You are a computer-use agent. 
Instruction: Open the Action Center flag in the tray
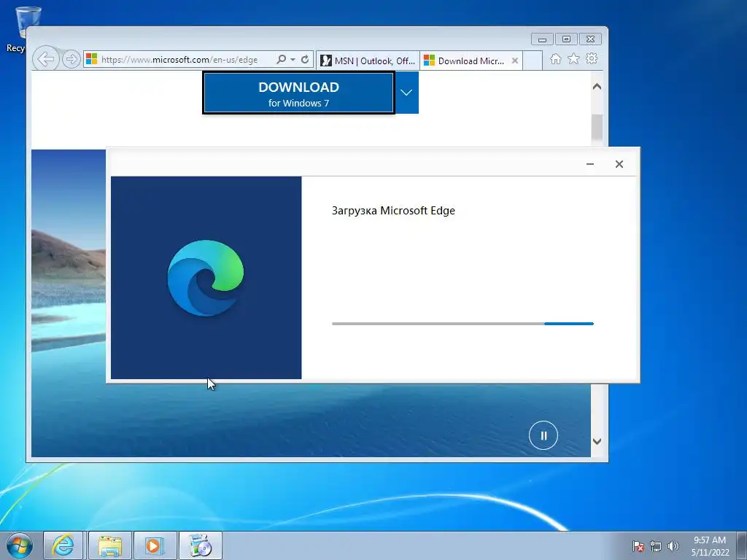click(x=638, y=546)
